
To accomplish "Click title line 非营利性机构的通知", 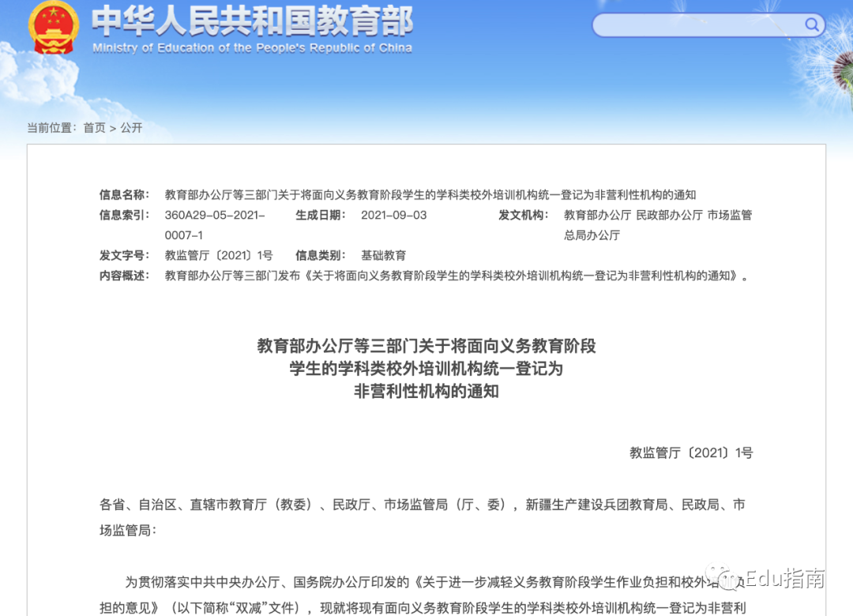I will coord(426,391).
